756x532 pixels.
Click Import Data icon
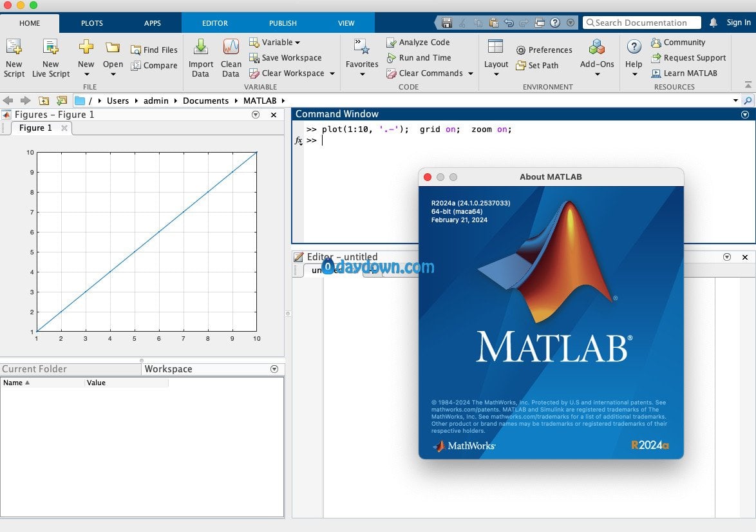coord(200,59)
